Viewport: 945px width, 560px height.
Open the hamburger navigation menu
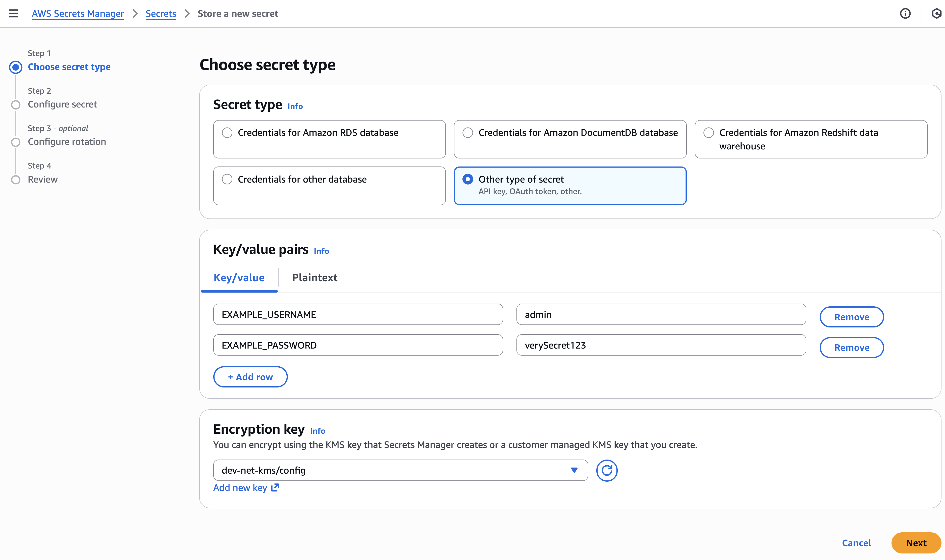14,14
